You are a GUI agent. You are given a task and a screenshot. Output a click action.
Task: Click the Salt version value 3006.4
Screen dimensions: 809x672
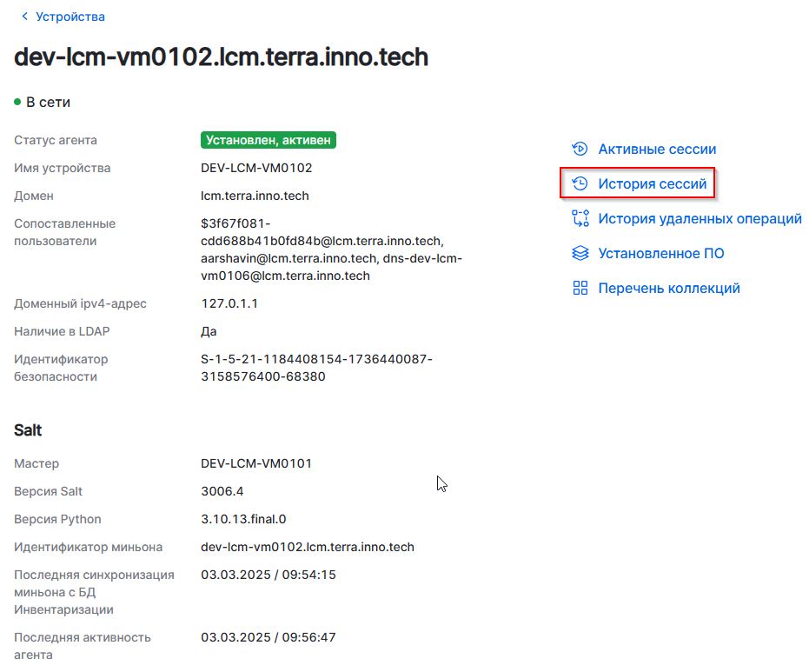click(x=223, y=491)
